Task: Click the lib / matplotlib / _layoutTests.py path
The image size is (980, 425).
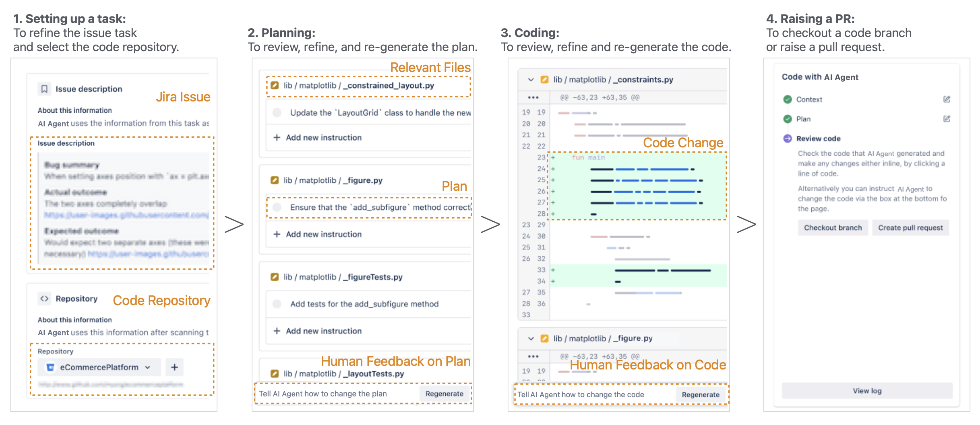Action: (x=344, y=373)
